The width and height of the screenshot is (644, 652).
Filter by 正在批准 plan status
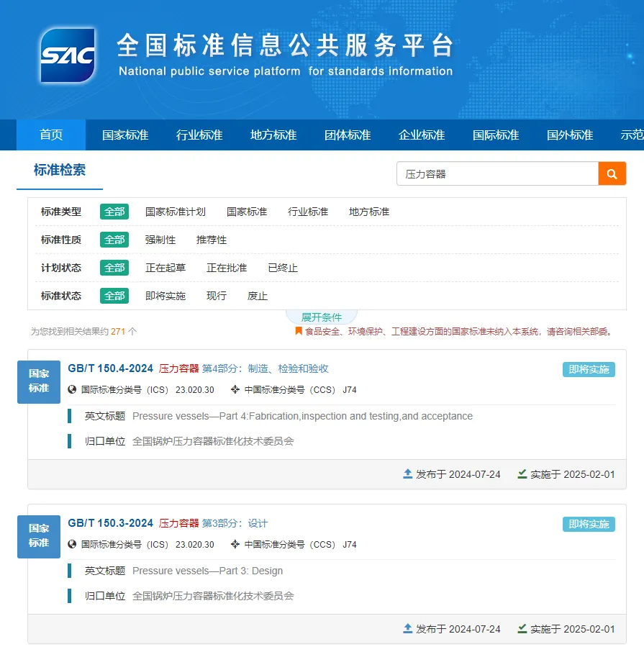[x=227, y=268]
